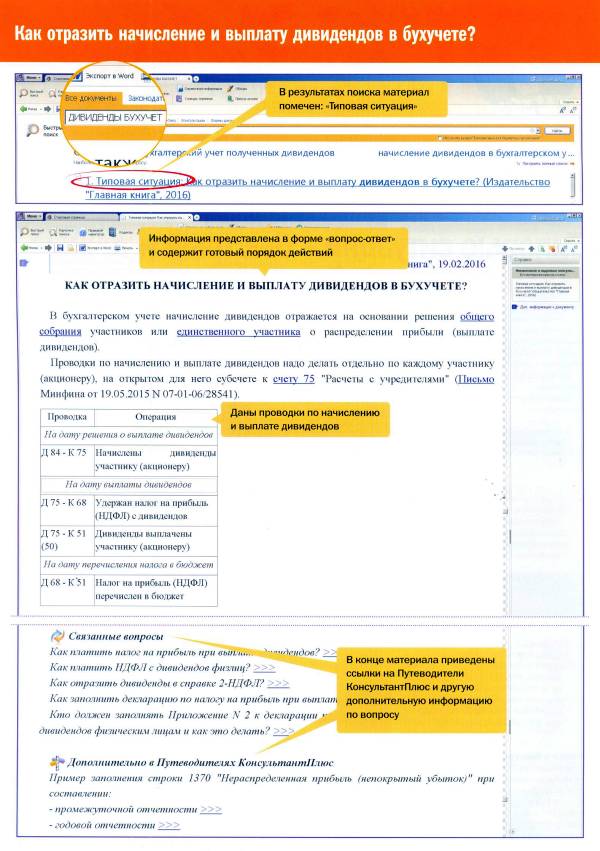Open >>> after 'как это делать?'

coord(284,731)
